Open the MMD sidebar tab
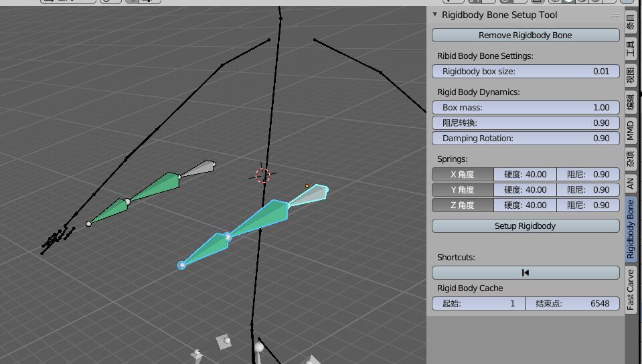Screen dimensions: 642x364 coord(631,130)
